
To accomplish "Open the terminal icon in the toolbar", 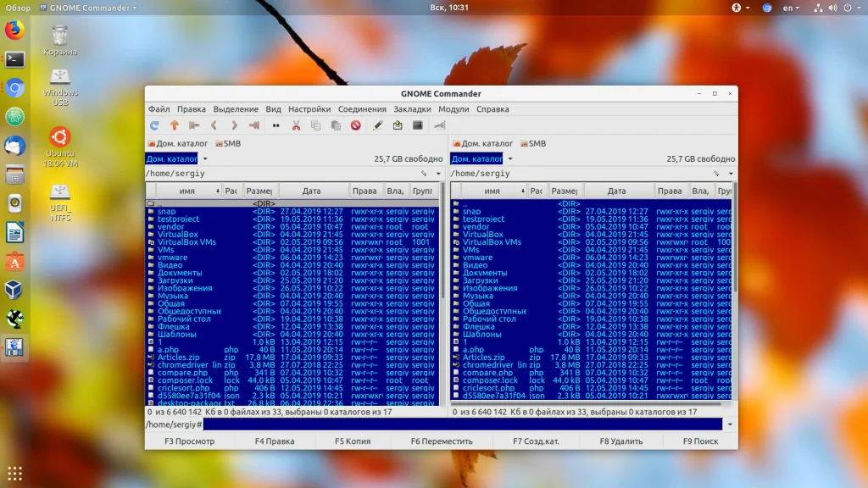I will pos(418,125).
